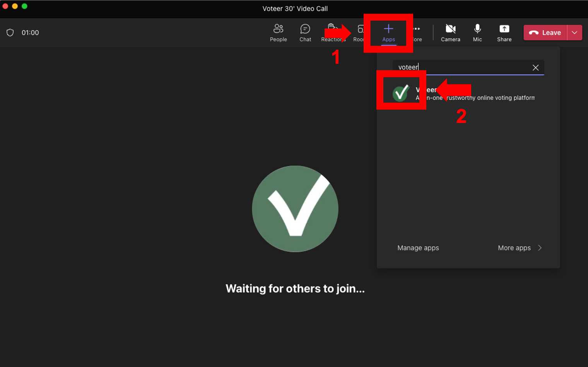This screenshot has height=367, width=588.
Task: Minimize the window with the yellow button
Action: tap(15, 6)
